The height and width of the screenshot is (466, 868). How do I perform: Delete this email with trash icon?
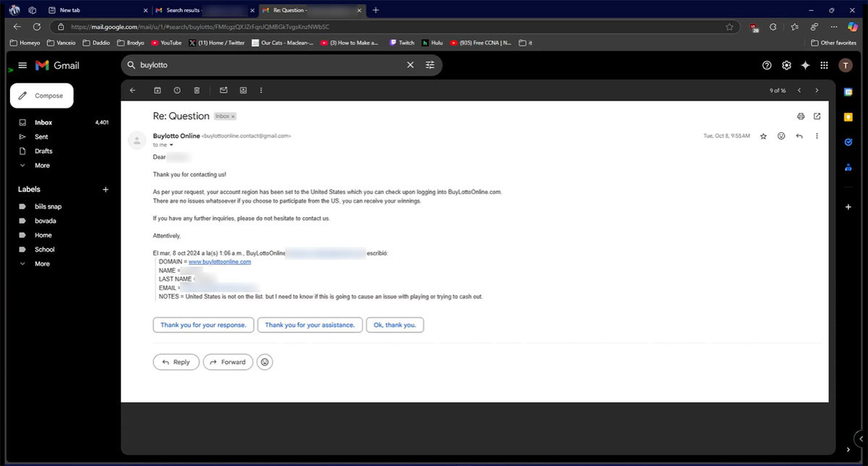click(x=197, y=90)
